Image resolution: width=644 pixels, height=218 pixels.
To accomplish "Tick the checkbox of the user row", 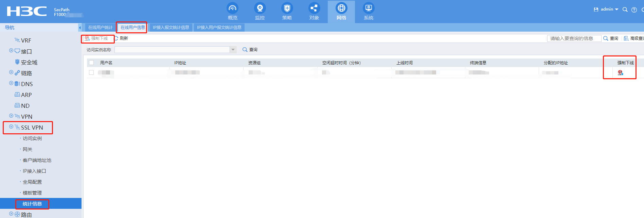I will (x=91, y=72).
